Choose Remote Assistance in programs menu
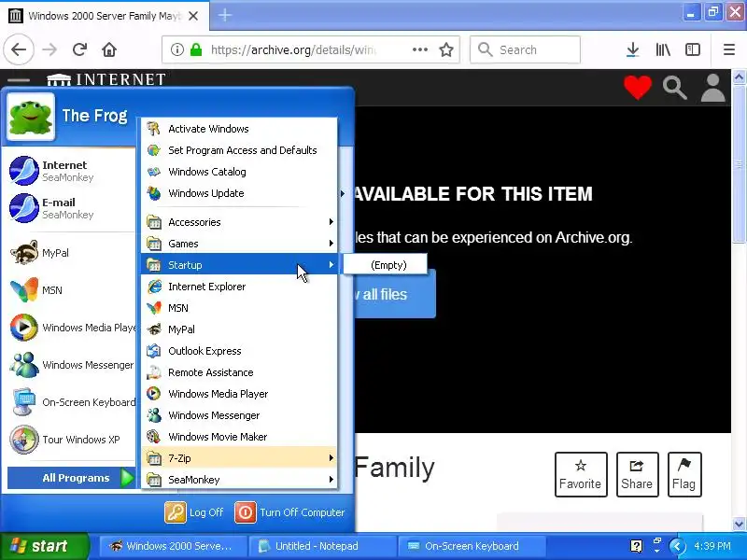The height and width of the screenshot is (560, 747). coord(239,371)
